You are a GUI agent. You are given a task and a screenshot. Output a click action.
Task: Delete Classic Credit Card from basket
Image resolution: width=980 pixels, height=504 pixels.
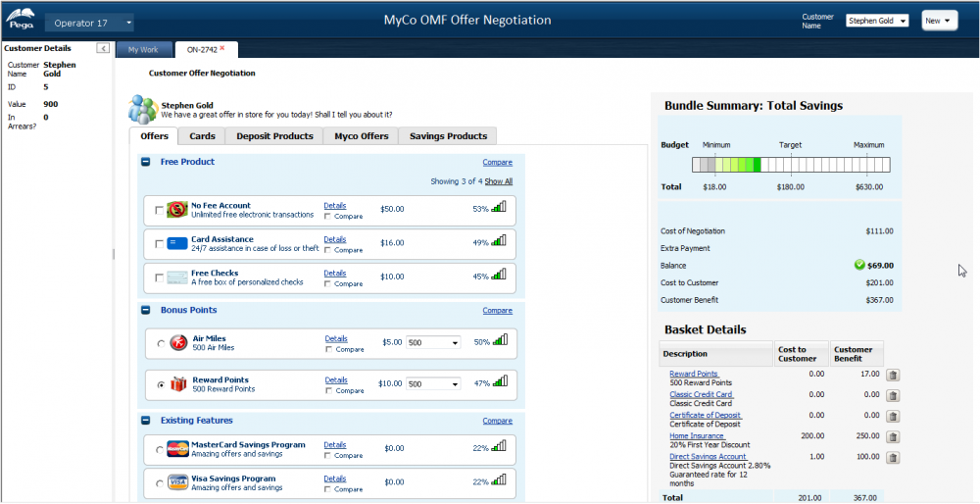click(x=894, y=396)
